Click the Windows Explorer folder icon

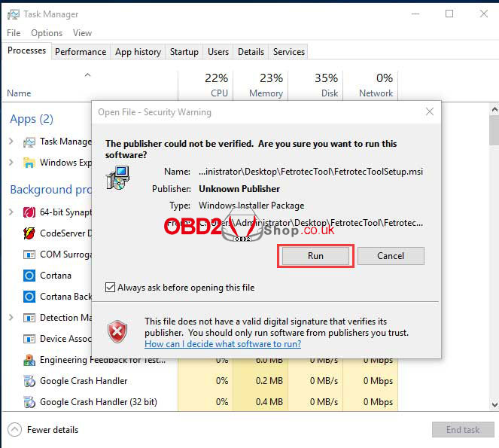click(29, 163)
